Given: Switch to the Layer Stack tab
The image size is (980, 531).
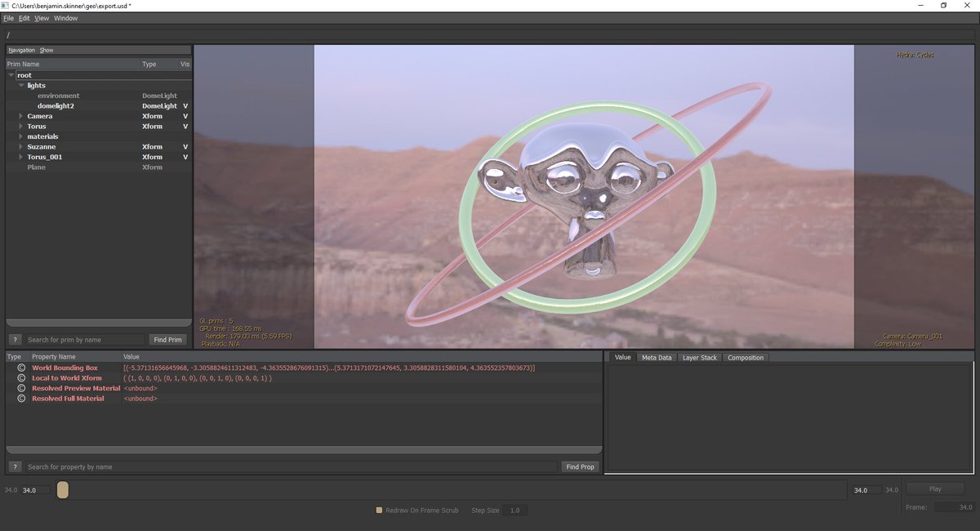Looking at the screenshot, I should [x=699, y=358].
